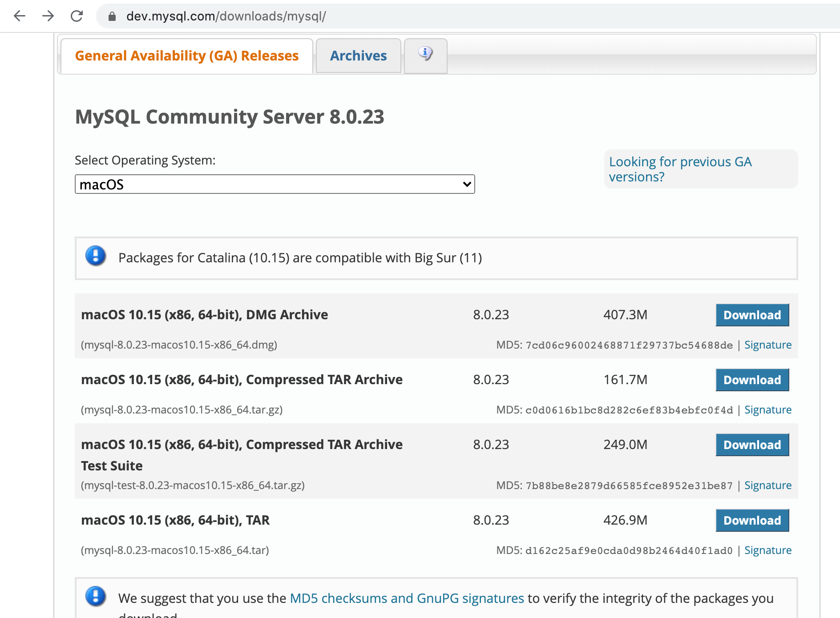
Task: Download the 426.9M TAR package
Action: (752, 520)
